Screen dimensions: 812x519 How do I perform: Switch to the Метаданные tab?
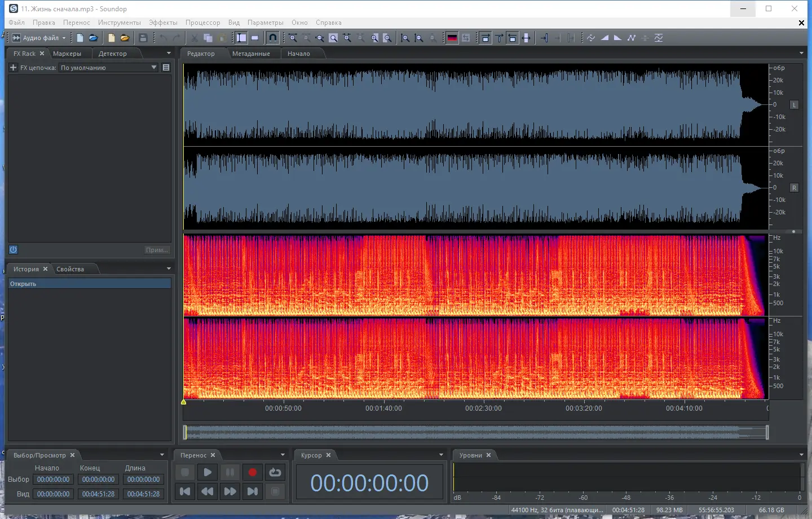tap(251, 54)
